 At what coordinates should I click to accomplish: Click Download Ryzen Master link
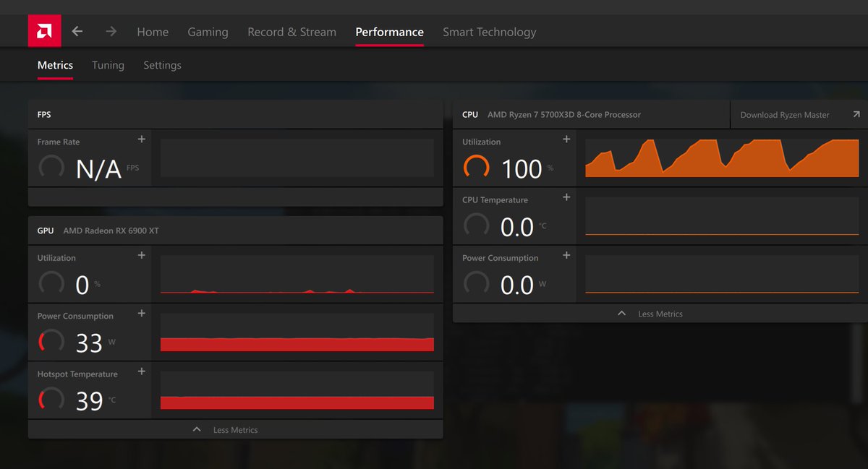click(785, 115)
